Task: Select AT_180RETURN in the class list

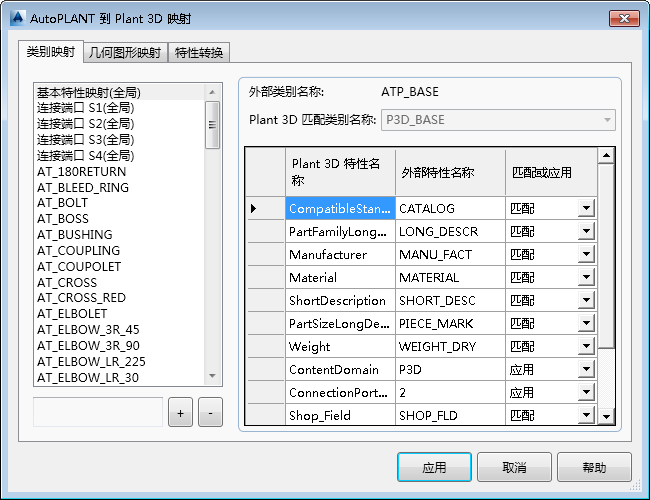Action: point(120,171)
